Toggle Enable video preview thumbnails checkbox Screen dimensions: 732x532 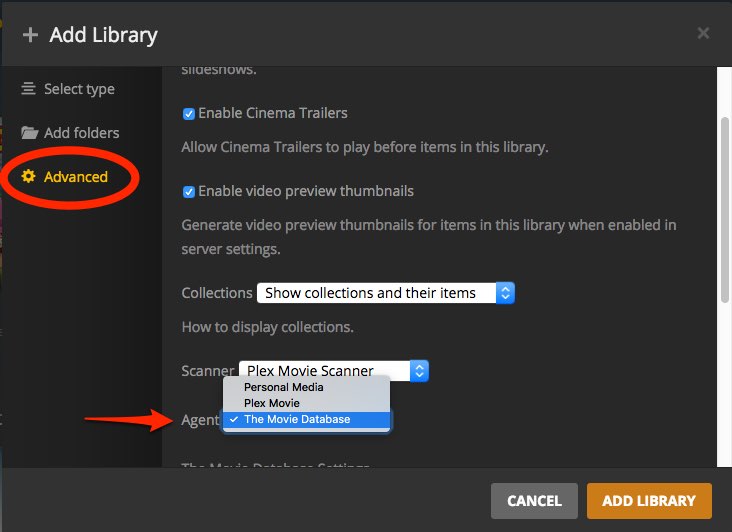[189, 192]
